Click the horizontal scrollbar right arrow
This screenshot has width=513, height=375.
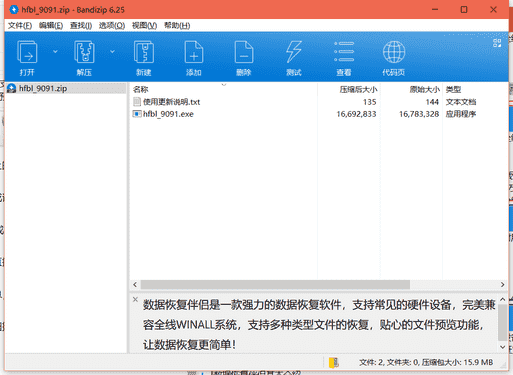[502, 285]
